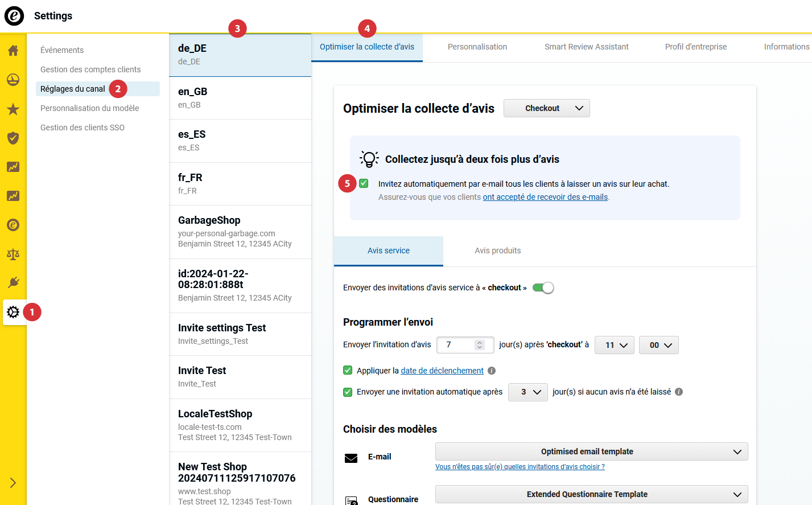This screenshot has height=505, width=812.
Task: Click the star reviews sidebar icon
Action: [x=13, y=109]
